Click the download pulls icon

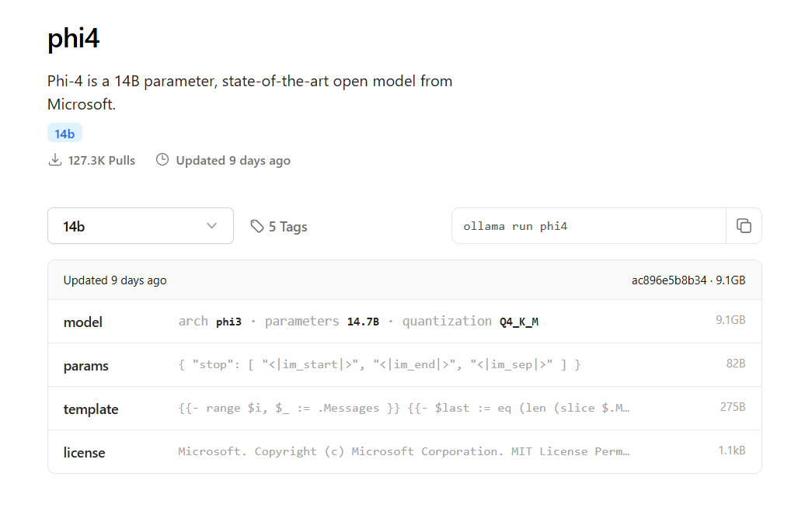click(55, 159)
